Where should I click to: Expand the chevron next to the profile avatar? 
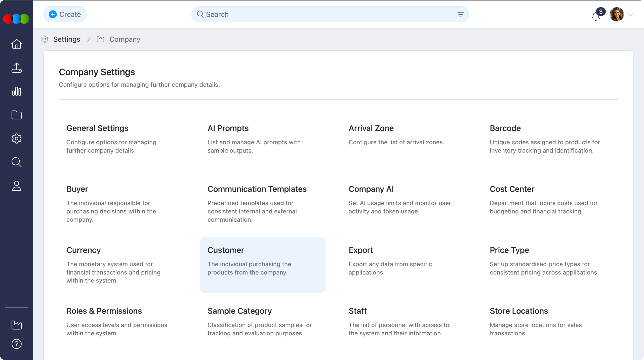click(631, 14)
